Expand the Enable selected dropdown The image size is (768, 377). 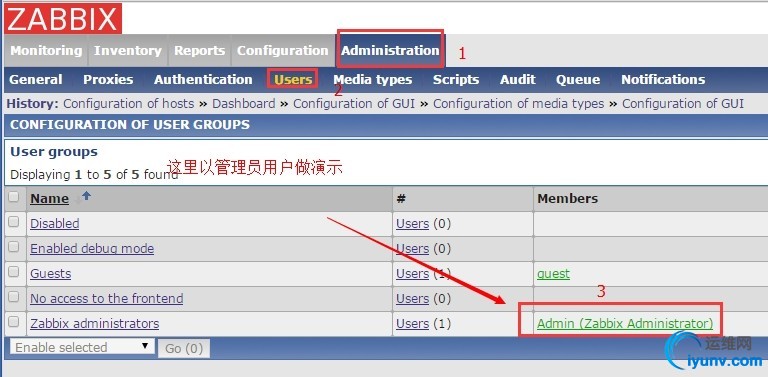[82, 347]
